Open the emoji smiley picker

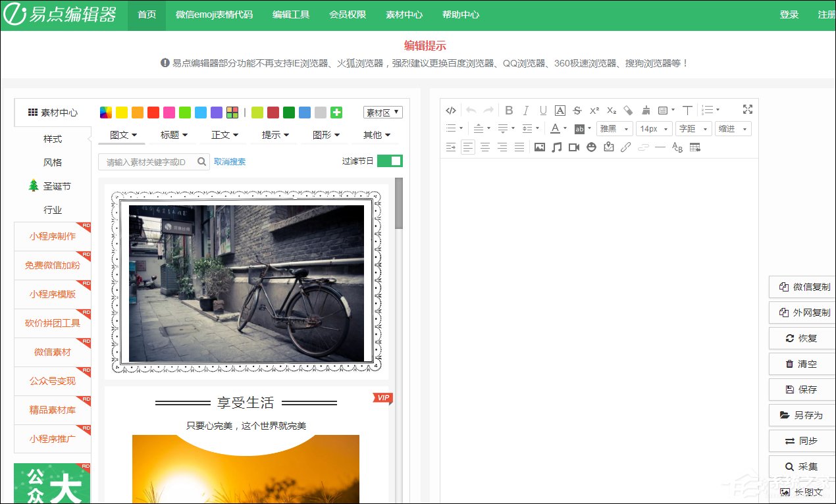[591, 147]
